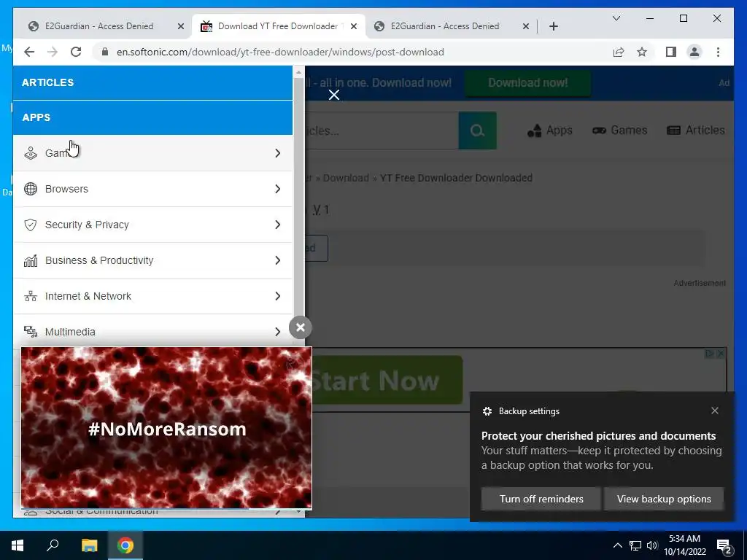The width and height of the screenshot is (747, 560).
Task: Switch to Download YT Free Downloader tab
Action: [279, 26]
